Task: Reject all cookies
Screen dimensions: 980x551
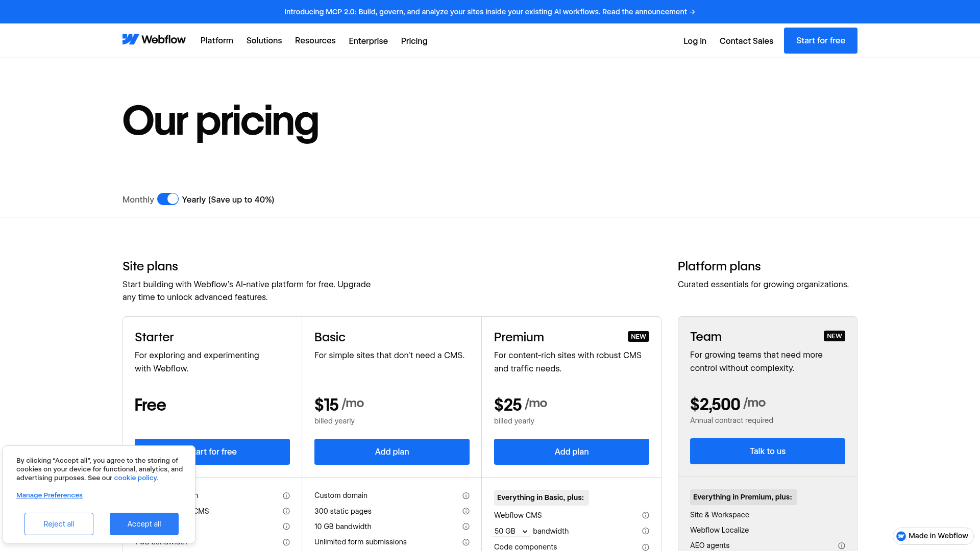Action: [59, 524]
